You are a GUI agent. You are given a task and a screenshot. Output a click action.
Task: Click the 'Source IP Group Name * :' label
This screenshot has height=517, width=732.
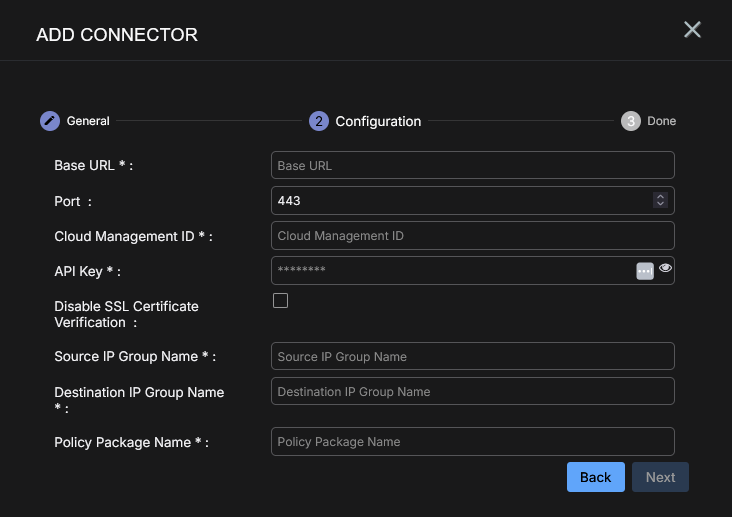point(135,356)
